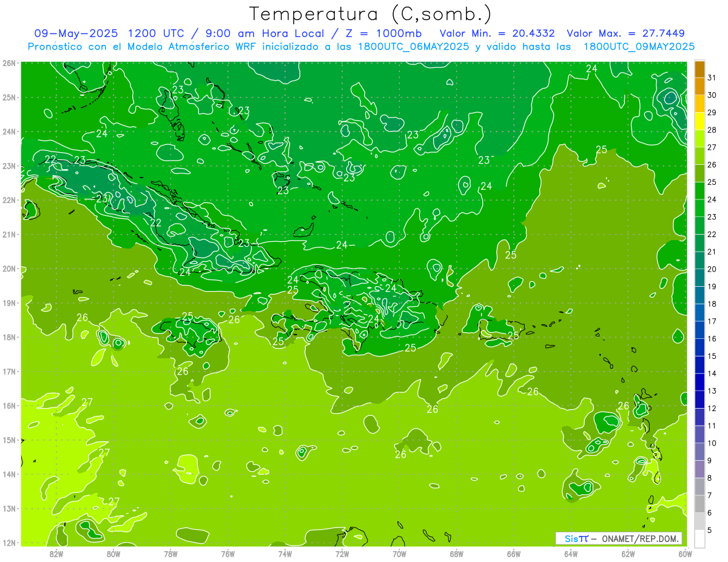Select "Valor Max. = 27.7449" text

pyautogui.click(x=626, y=33)
